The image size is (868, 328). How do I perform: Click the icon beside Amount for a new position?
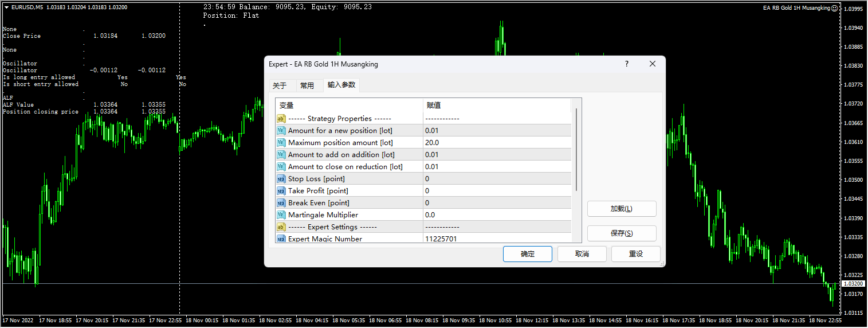[x=281, y=131]
